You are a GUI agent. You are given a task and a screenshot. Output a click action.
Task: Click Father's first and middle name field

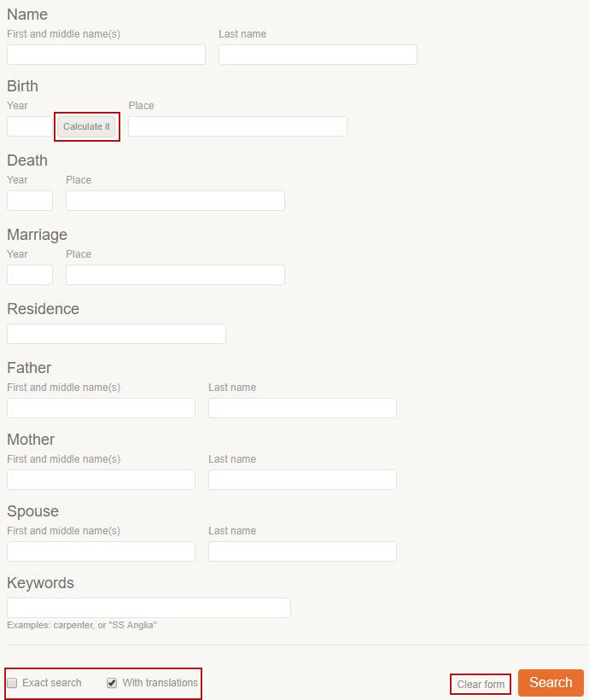coord(101,408)
